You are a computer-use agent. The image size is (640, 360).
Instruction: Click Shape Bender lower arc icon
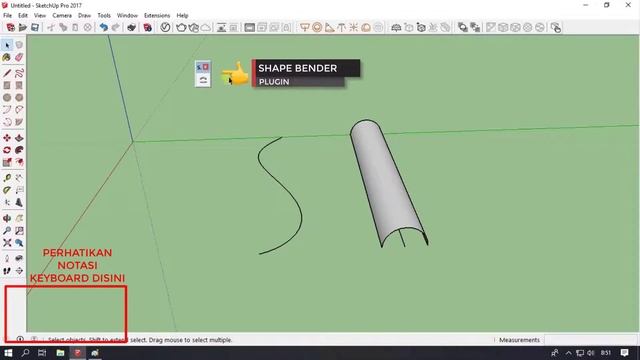pos(203,80)
